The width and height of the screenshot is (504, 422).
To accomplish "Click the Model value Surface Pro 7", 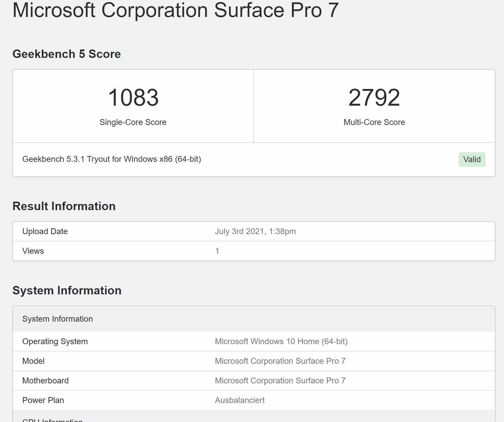I will (x=280, y=361).
